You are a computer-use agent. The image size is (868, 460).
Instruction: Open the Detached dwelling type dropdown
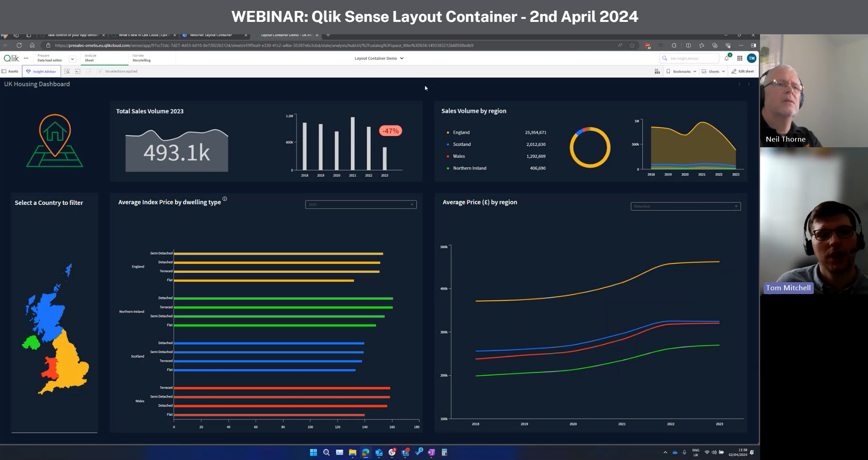(x=685, y=207)
